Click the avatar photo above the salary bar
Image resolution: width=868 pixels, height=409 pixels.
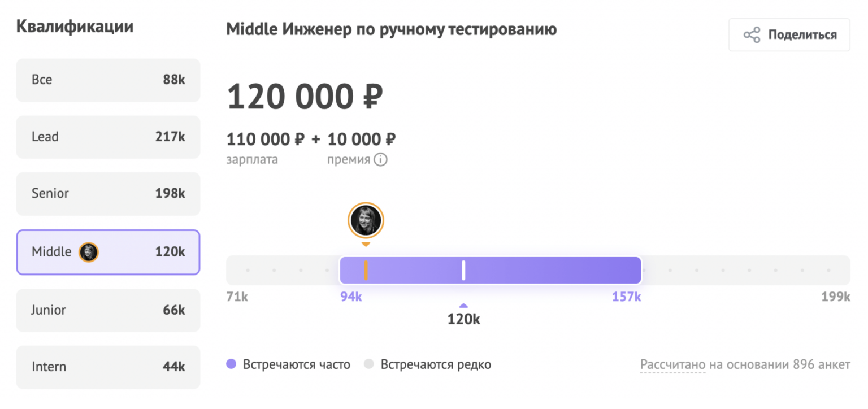366,220
